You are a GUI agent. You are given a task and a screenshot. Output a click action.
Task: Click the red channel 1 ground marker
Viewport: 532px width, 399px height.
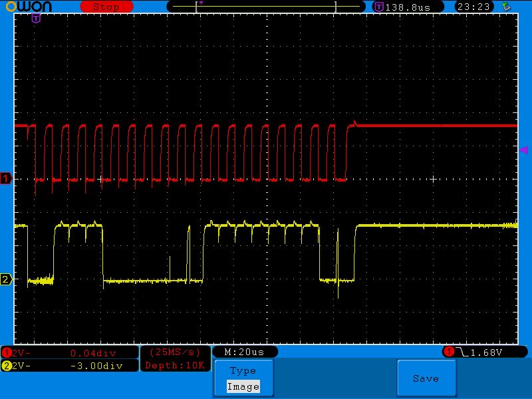click(6, 178)
